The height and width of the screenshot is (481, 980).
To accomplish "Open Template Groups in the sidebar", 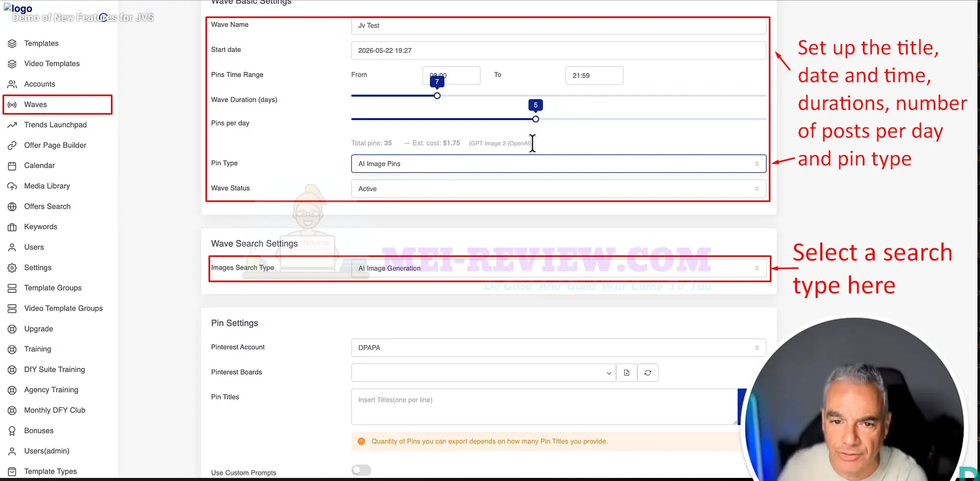I will [53, 288].
